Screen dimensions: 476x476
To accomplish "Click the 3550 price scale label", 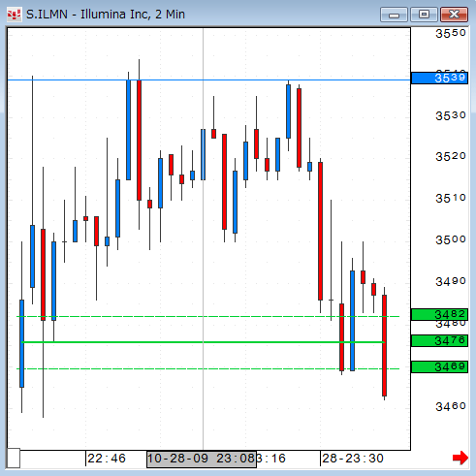I will [x=451, y=33].
